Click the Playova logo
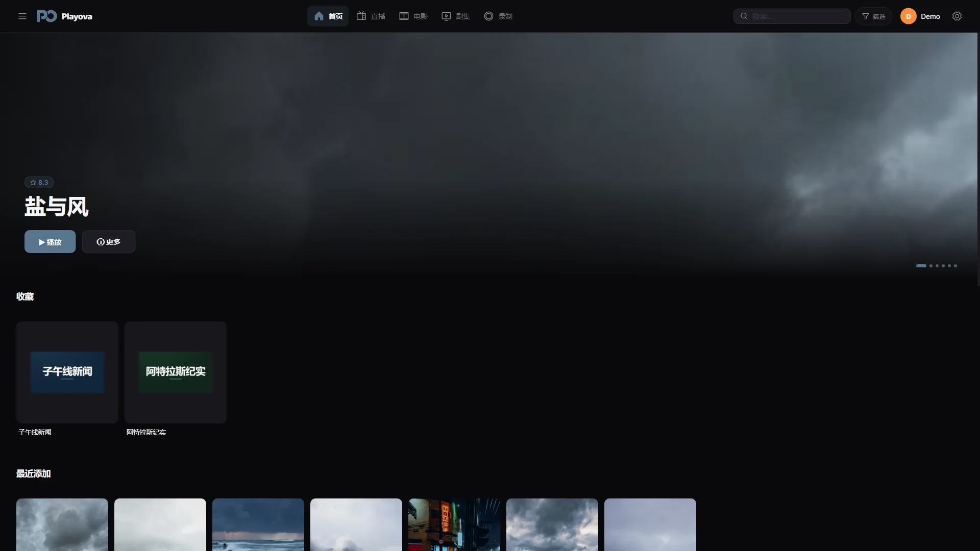Screen dimensions: 980x551 pos(64,16)
